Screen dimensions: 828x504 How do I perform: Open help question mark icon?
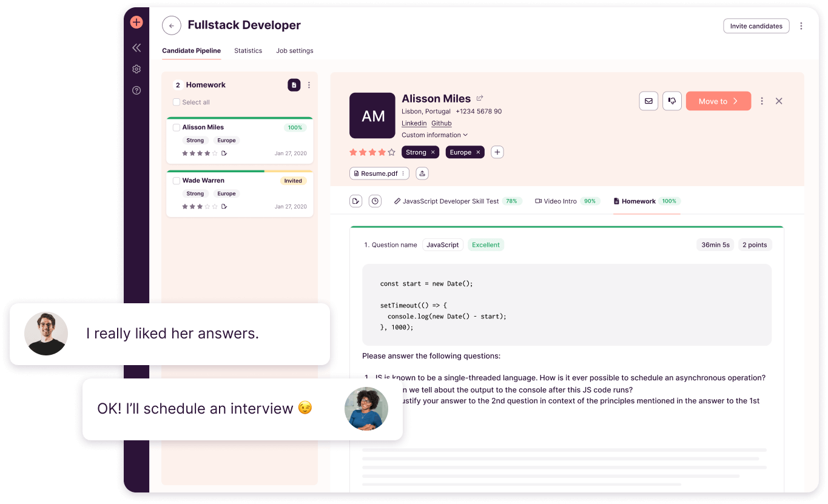click(x=136, y=90)
